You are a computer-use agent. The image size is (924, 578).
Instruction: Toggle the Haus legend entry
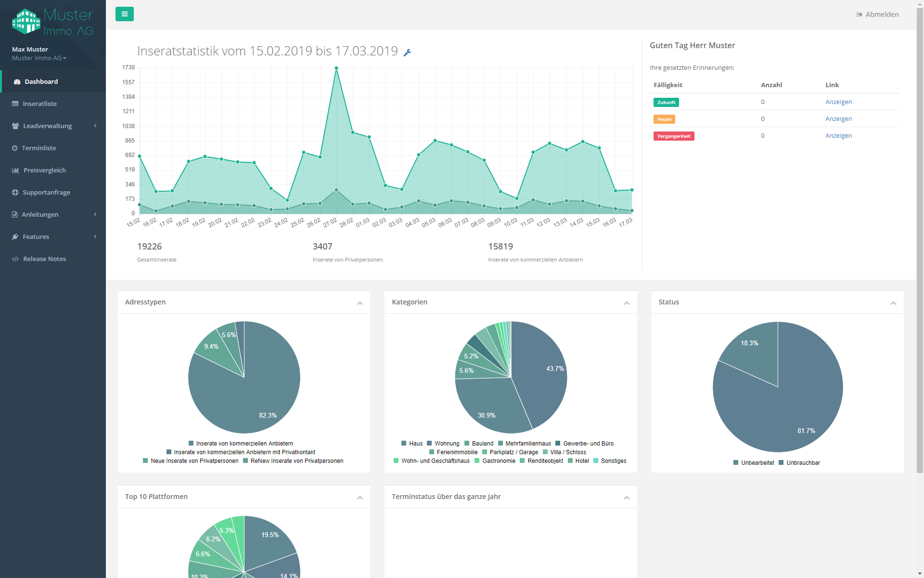412,444
